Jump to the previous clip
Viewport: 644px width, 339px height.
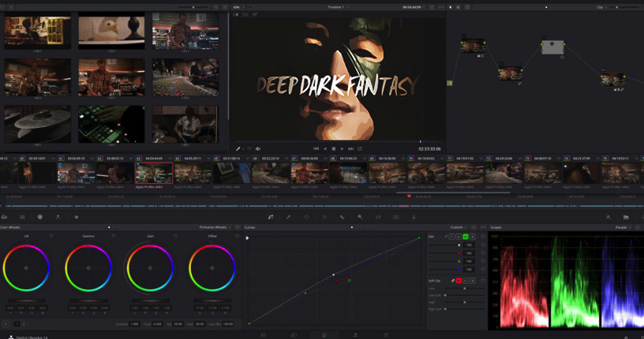click(x=316, y=148)
